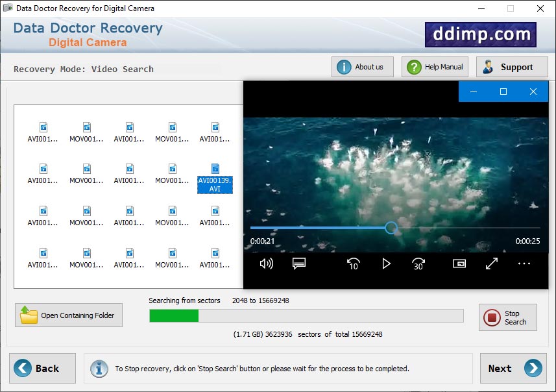Click the video seek bar handle
Viewport: 556px width, 392px height.
(391, 228)
